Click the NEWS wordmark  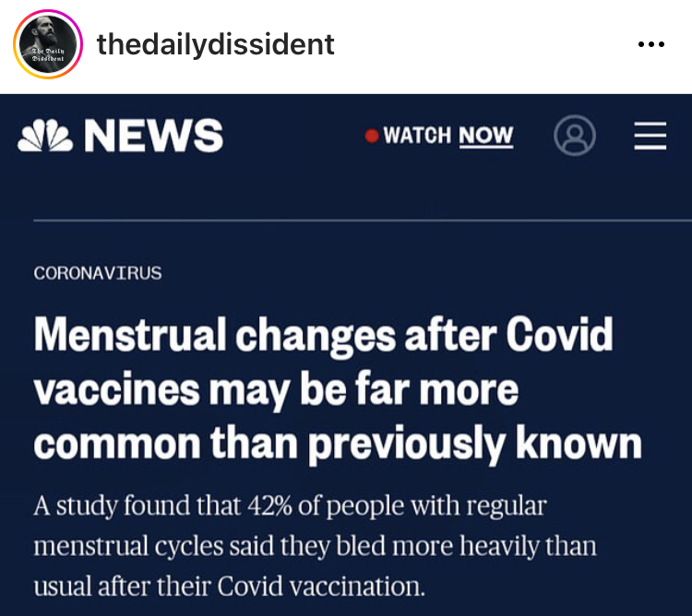(x=153, y=136)
